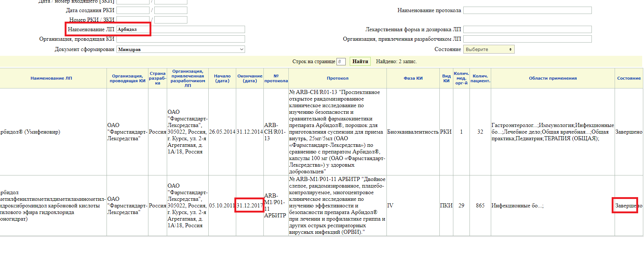Sort by the Вид КИ column header
The height and width of the screenshot is (261, 644).
pos(446,78)
